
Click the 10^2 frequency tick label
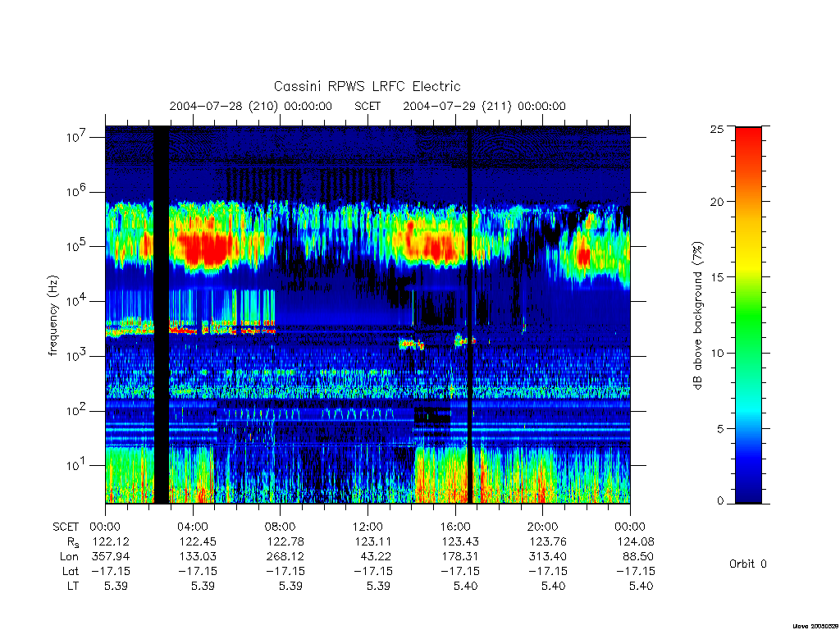pos(77,410)
